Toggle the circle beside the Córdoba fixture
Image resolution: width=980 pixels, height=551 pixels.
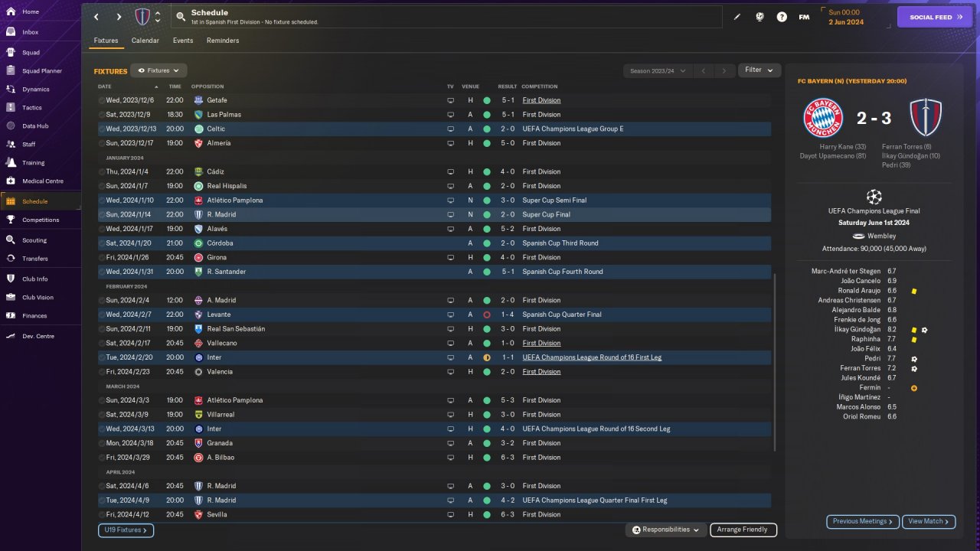pyautogui.click(x=102, y=243)
